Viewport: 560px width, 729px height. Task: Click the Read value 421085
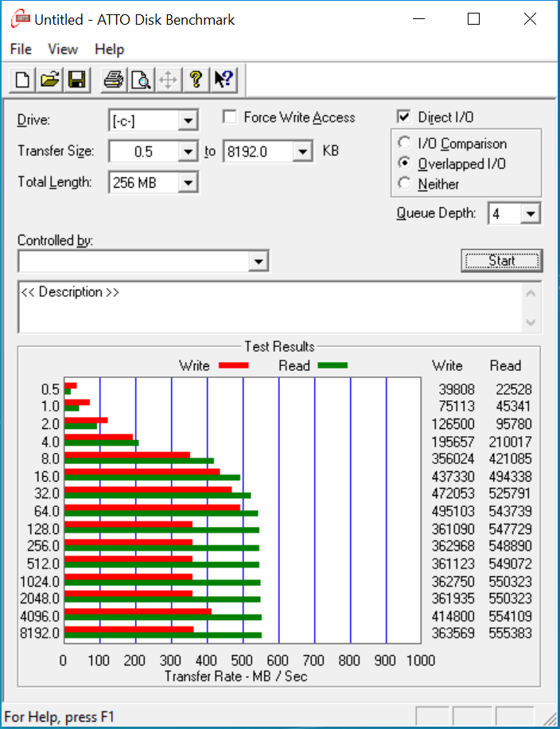tap(510, 459)
